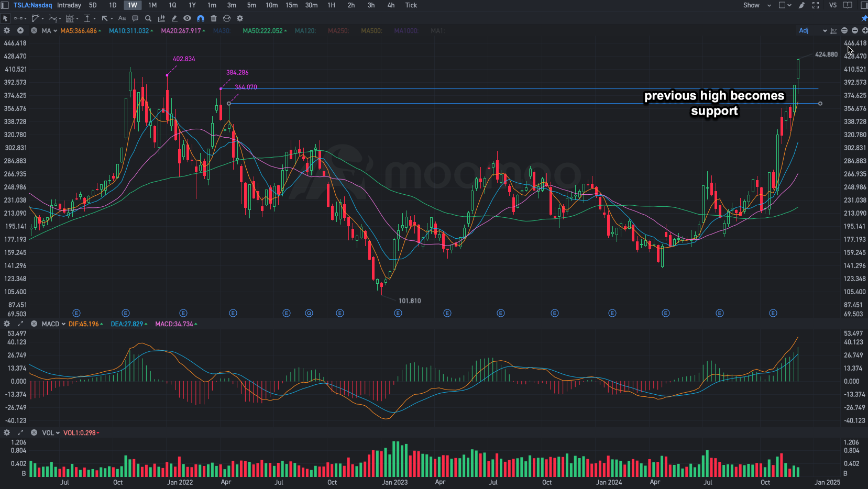This screenshot has height=489, width=868.
Task: Switch to the 5D timeframe
Action: pos(93,5)
